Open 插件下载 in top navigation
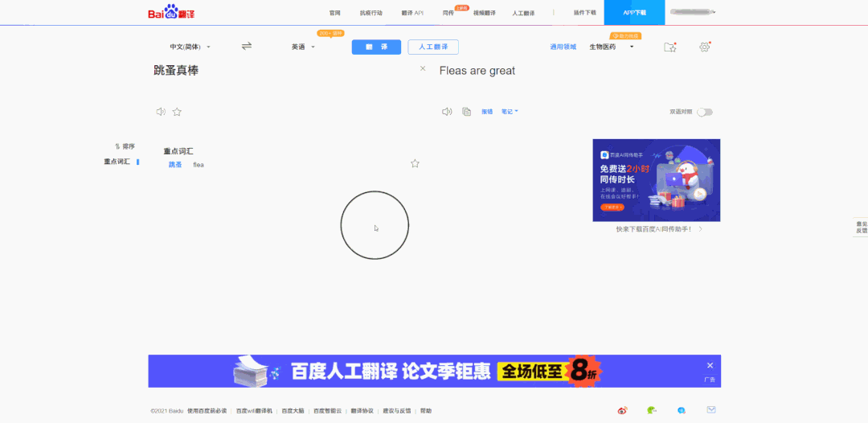This screenshot has height=423, width=868. [x=584, y=13]
